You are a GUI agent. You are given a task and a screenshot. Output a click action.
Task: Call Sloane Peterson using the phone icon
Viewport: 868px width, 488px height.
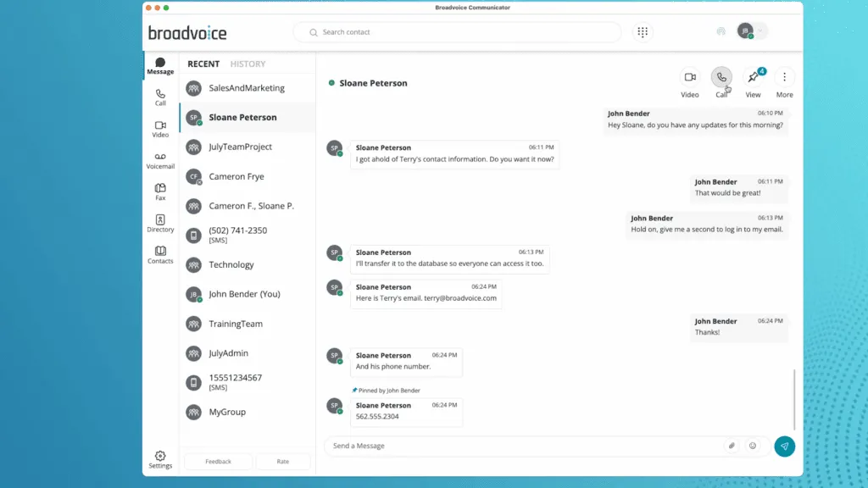click(721, 77)
